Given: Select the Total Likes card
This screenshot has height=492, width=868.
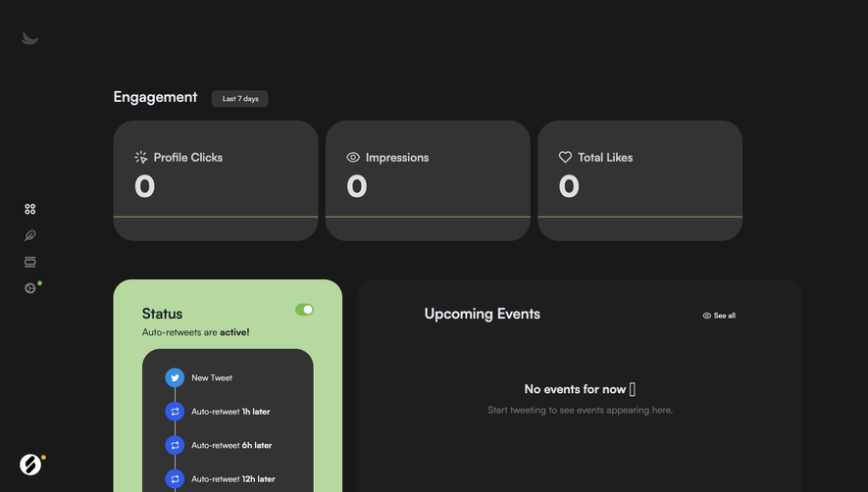Looking at the screenshot, I should [x=639, y=180].
